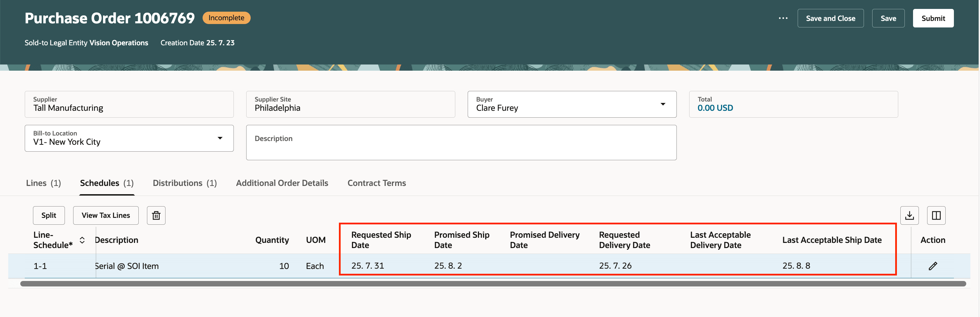The height and width of the screenshot is (317, 980).
Task: Click the export download icon
Action: click(x=909, y=215)
